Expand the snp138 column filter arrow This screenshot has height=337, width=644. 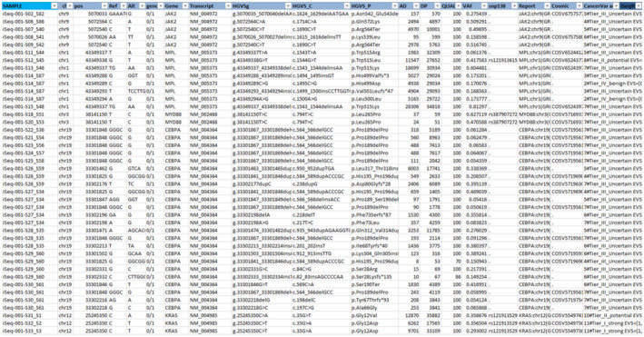pyautogui.click(x=514, y=6)
